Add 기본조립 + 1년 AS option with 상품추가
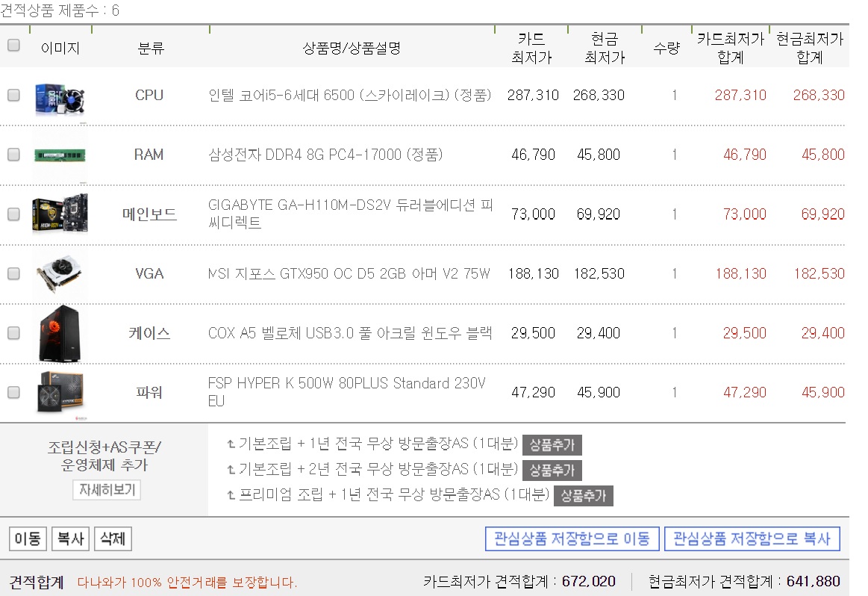868x596 pixels. pyautogui.click(x=552, y=445)
